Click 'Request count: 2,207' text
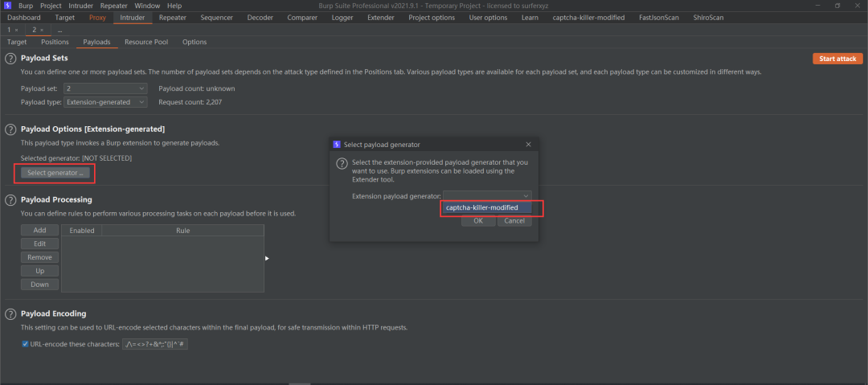This screenshot has height=385, width=868. pyautogui.click(x=190, y=102)
